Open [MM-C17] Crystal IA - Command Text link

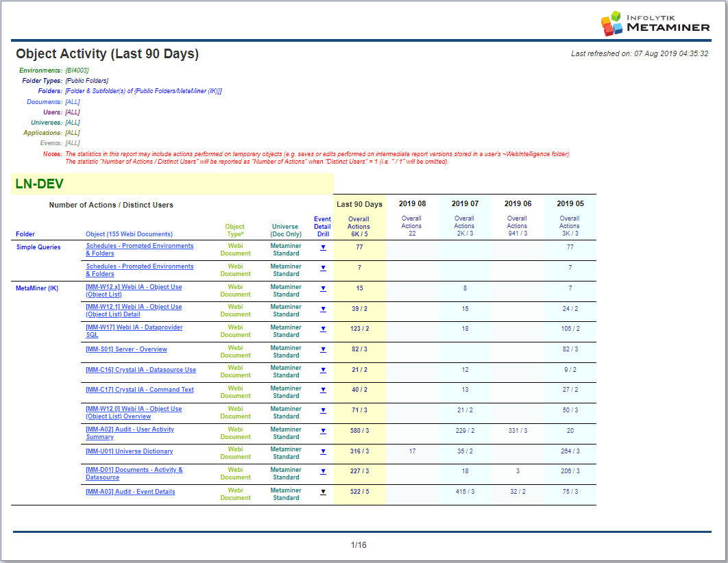[x=140, y=390]
